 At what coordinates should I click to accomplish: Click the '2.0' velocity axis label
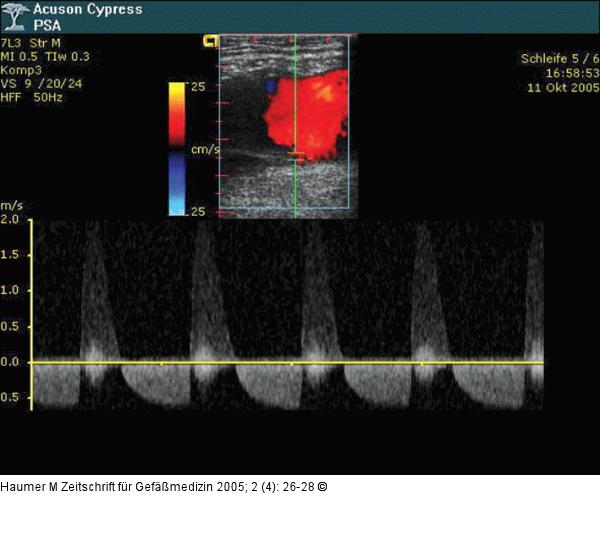(x=10, y=220)
